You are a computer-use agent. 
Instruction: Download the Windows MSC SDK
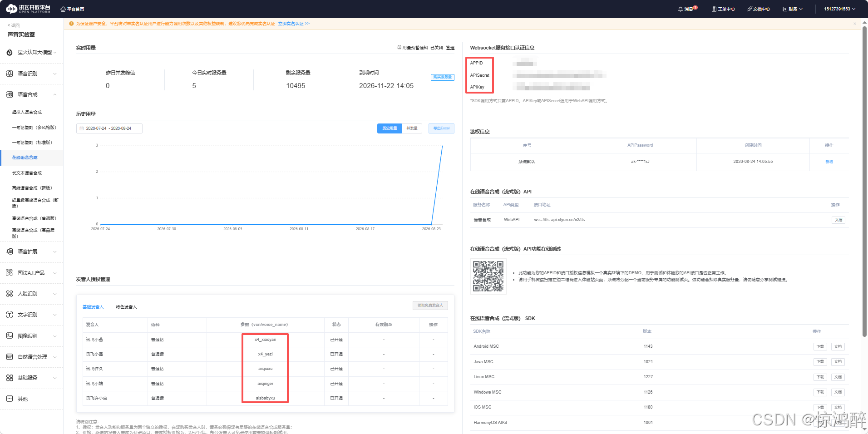820,392
